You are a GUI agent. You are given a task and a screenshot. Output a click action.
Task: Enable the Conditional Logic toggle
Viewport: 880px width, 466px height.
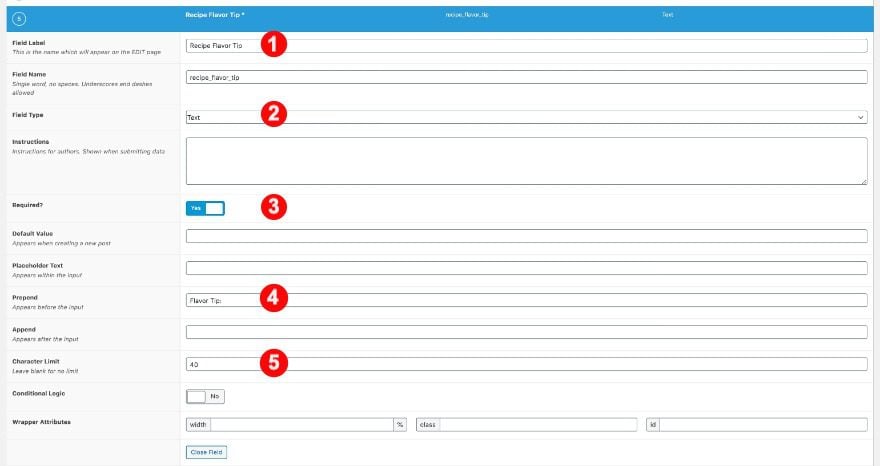205,396
